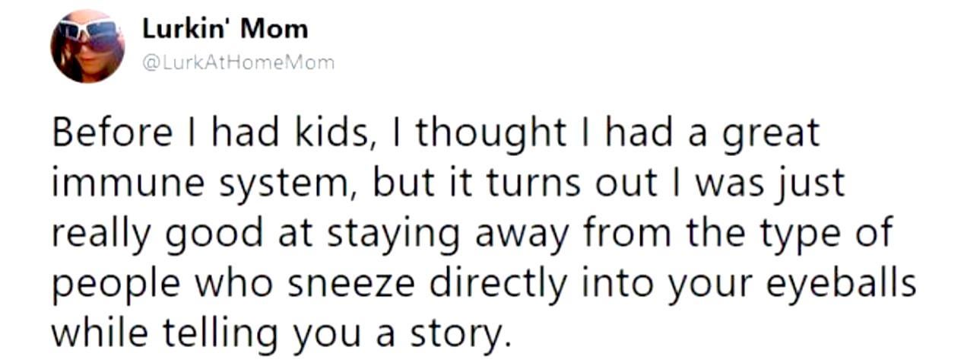Visit the @LurkAtHomeMom handle link
This screenshot has width=980, height=360.
[238, 63]
